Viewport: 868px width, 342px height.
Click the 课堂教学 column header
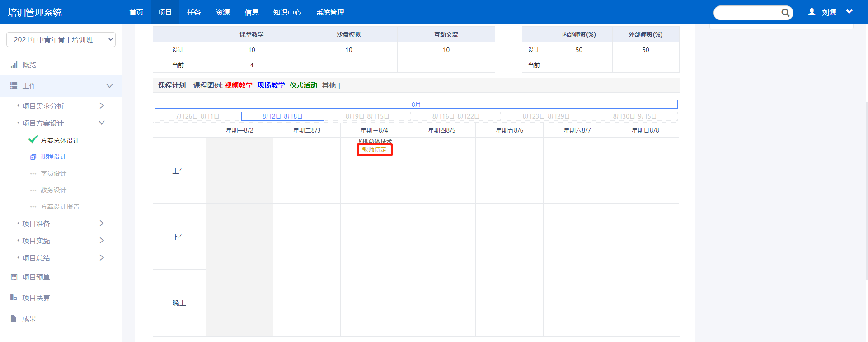point(252,34)
